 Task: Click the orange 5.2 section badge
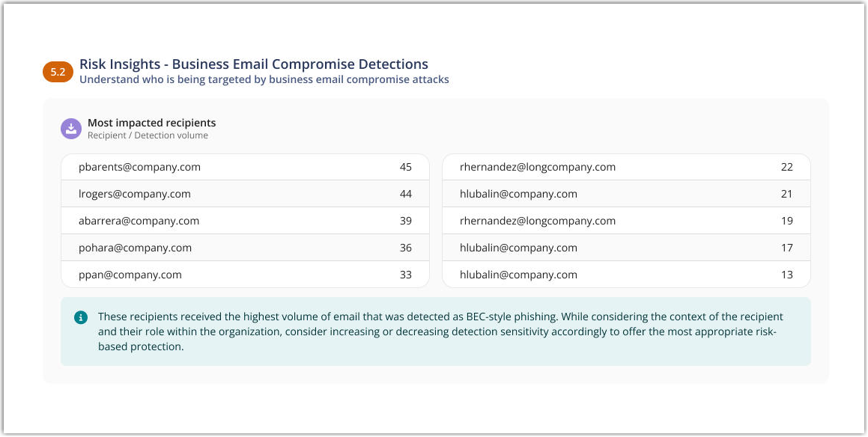[58, 72]
